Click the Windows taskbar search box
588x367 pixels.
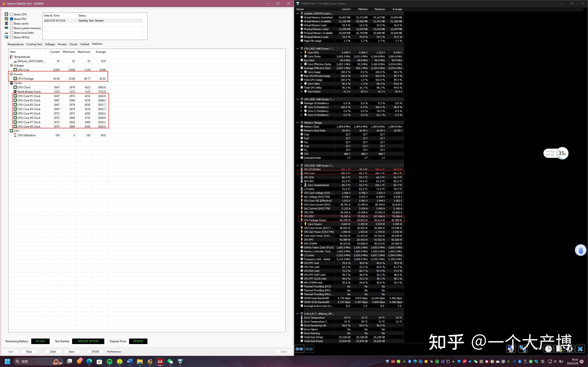tap(34, 361)
